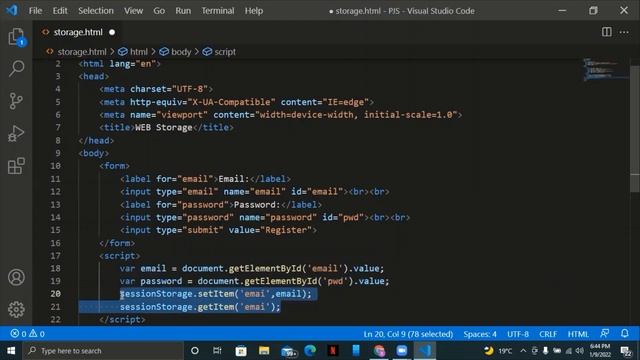Change end of line sequence CRLF

[x=548, y=334]
